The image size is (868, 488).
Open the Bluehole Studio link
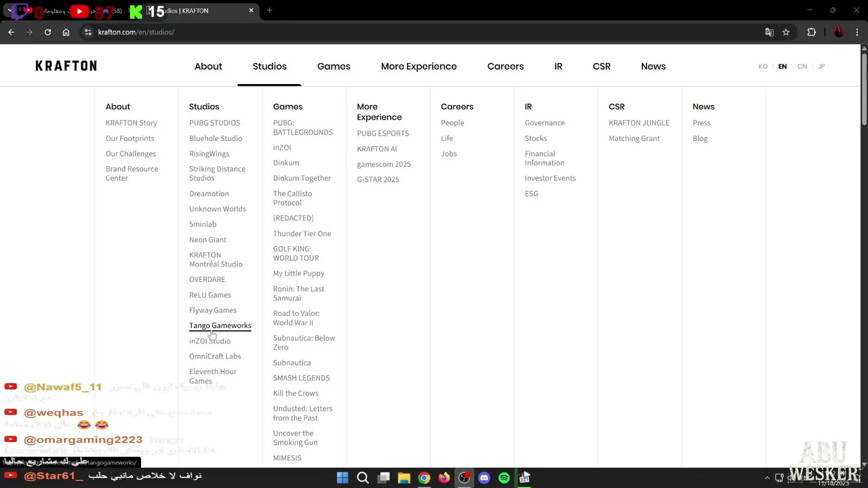216,138
